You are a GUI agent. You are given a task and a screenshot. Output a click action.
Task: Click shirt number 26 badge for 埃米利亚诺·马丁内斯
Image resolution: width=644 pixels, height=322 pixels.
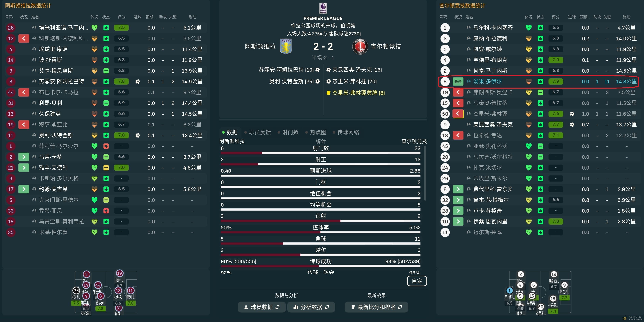pyautogui.click(x=11, y=28)
